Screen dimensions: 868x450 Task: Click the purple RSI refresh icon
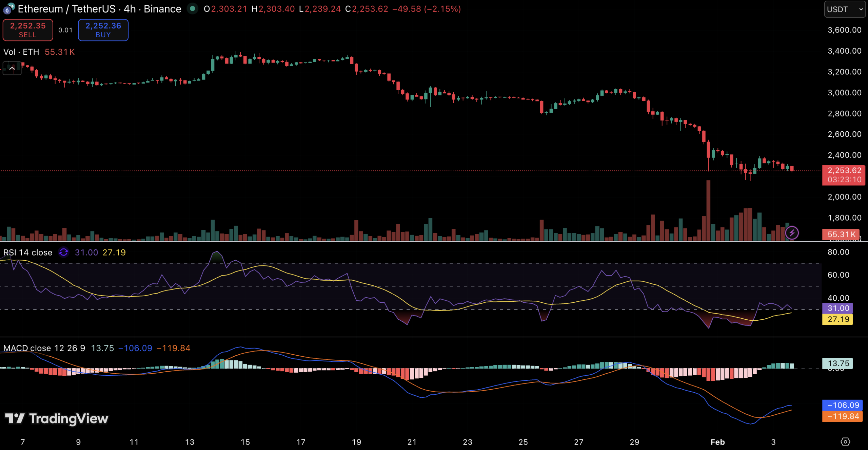coord(63,252)
